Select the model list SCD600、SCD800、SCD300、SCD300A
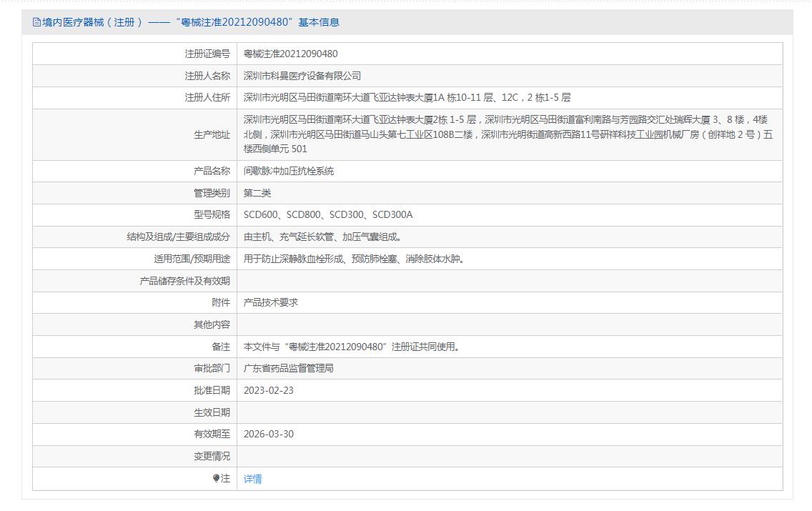Screen dimensions: 812x511 click(328, 215)
